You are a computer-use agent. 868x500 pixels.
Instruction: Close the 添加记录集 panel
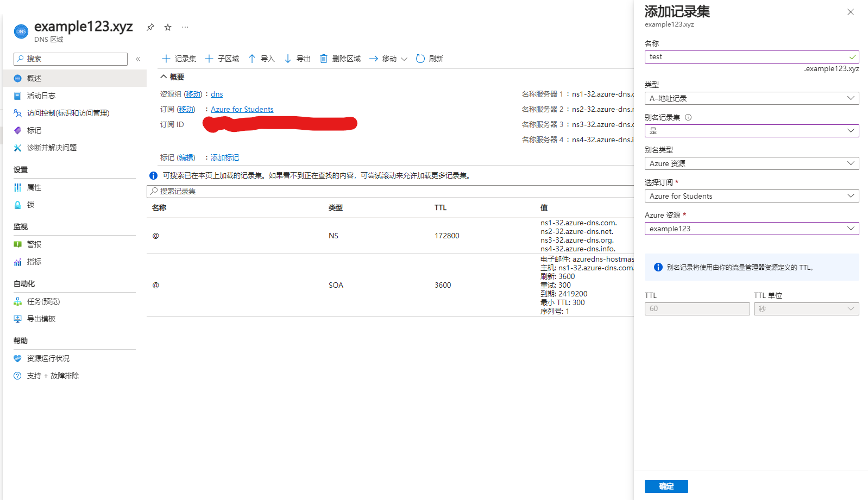click(850, 12)
